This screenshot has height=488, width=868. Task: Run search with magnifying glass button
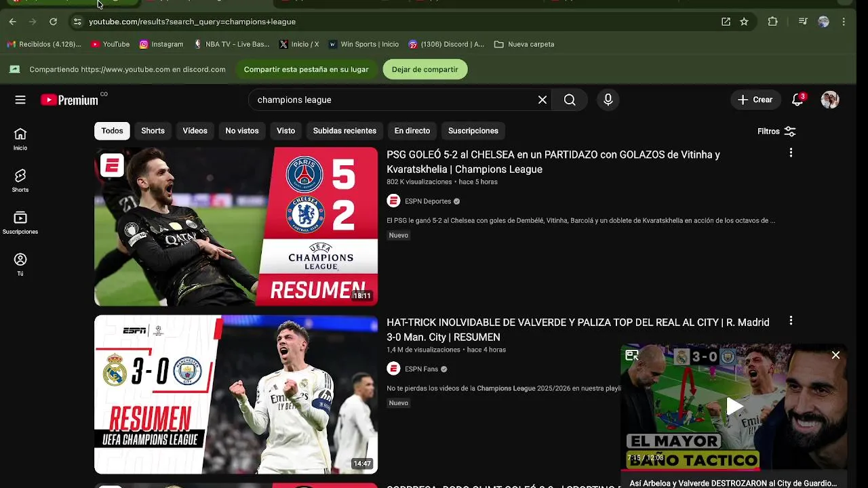click(x=570, y=100)
